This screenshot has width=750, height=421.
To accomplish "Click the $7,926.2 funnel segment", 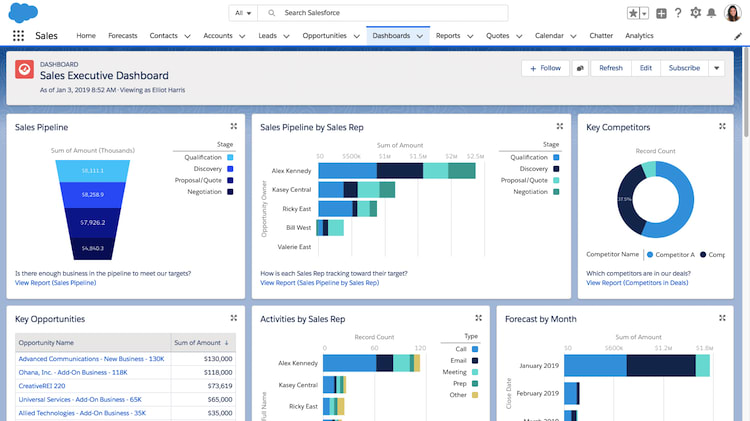I will [x=92, y=222].
